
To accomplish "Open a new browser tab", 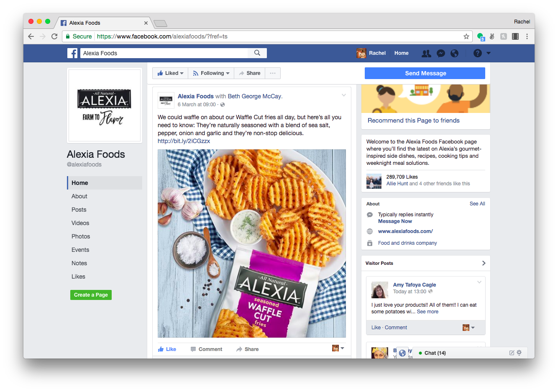I will tap(160, 23).
